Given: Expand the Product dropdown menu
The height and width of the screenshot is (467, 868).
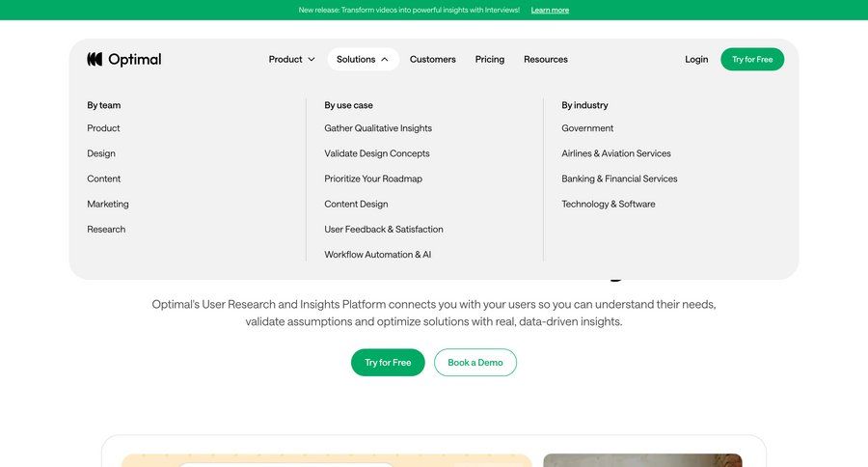Looking at the screenshot, I should click(x=291, y=59).
